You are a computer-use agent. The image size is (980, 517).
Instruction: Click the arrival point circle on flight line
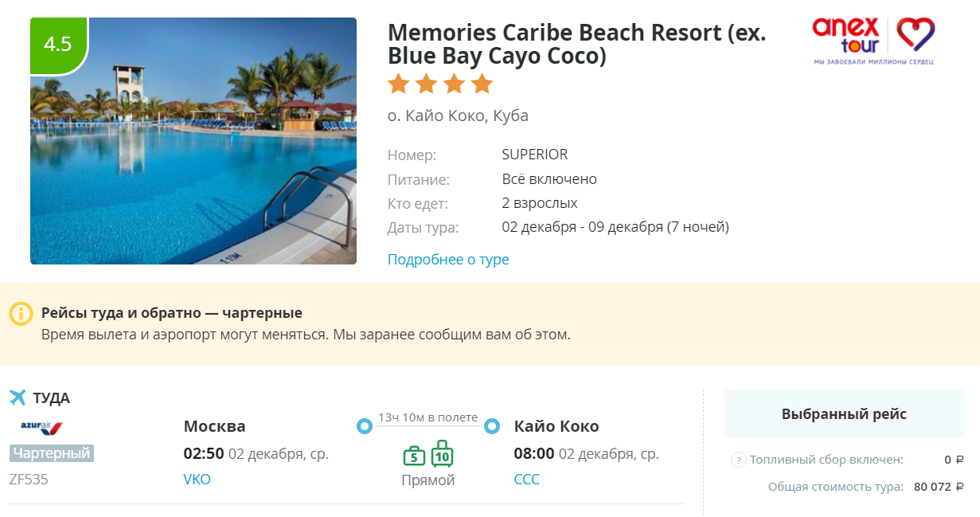pos(492,427)
